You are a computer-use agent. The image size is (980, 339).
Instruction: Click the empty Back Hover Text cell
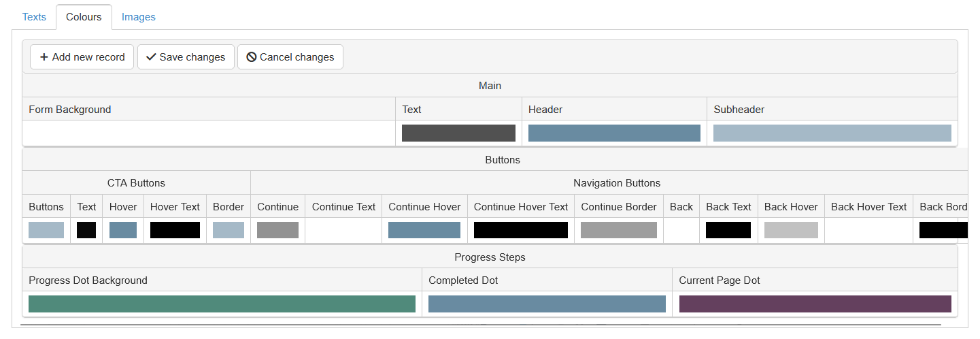868,230
